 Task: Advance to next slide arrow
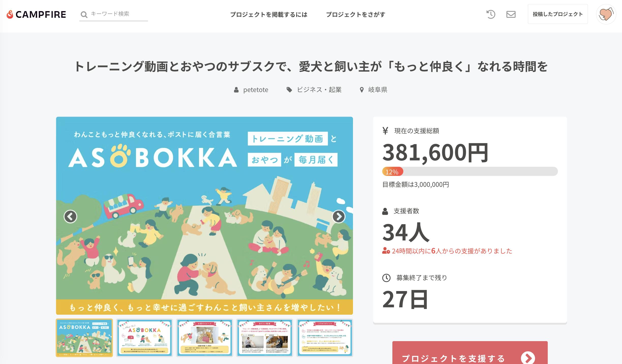339,217
